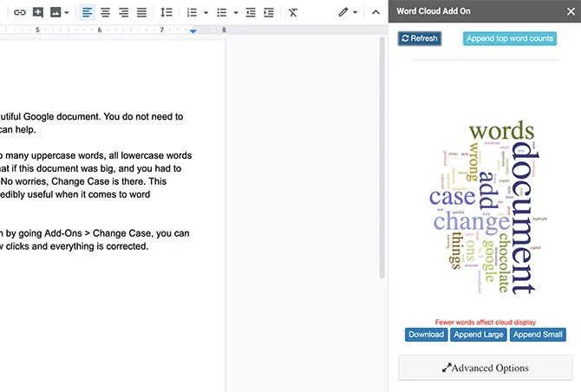Open the editing mode pencil dropdown
This screenshot has width=581, height=392.
tap(348, 13)
